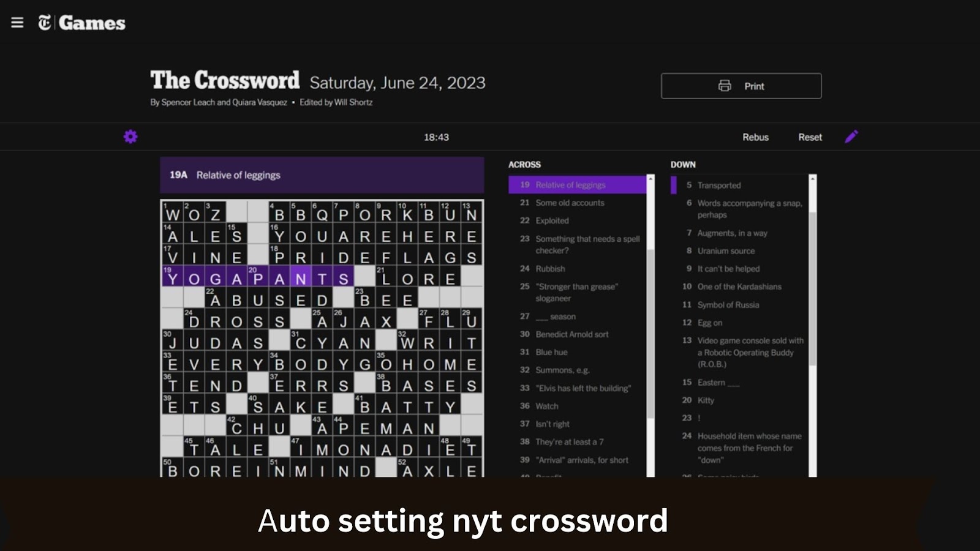Select highlighted N cell in YOGAPANTS
This screenshot has width=980, height=551.
[301, 276]
